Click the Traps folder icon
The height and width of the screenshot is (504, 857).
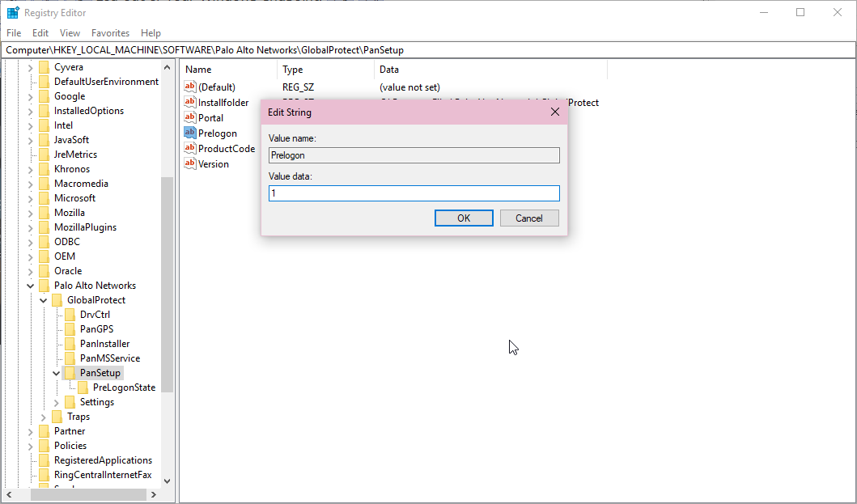click(57, 417)
